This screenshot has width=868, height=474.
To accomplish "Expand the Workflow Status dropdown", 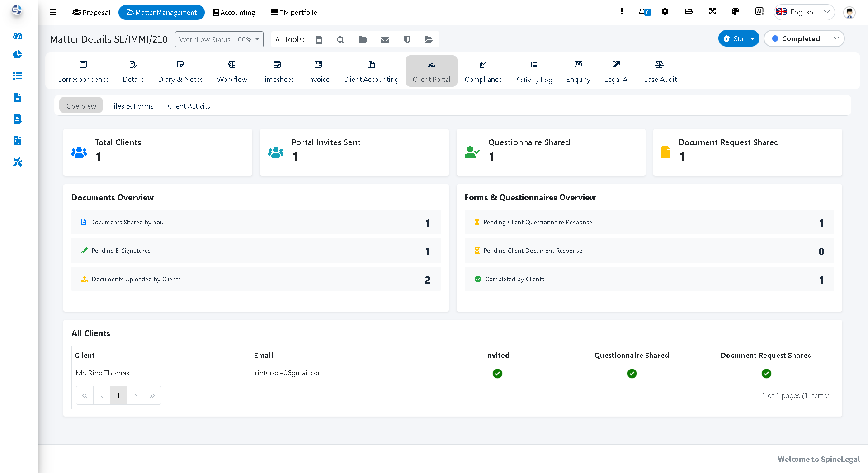I will point(219,40).
